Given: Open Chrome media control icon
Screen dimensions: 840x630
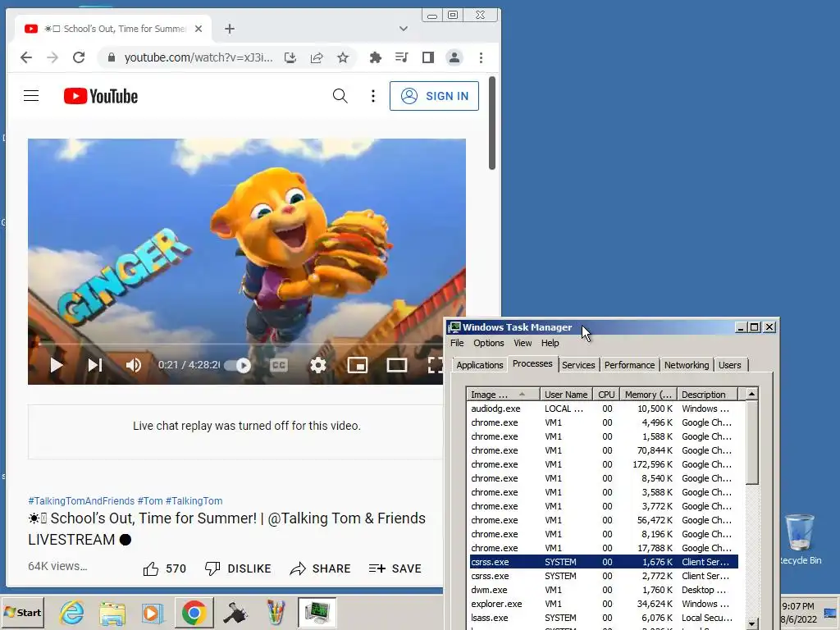Looking at the screenshot, I should 402,57.
